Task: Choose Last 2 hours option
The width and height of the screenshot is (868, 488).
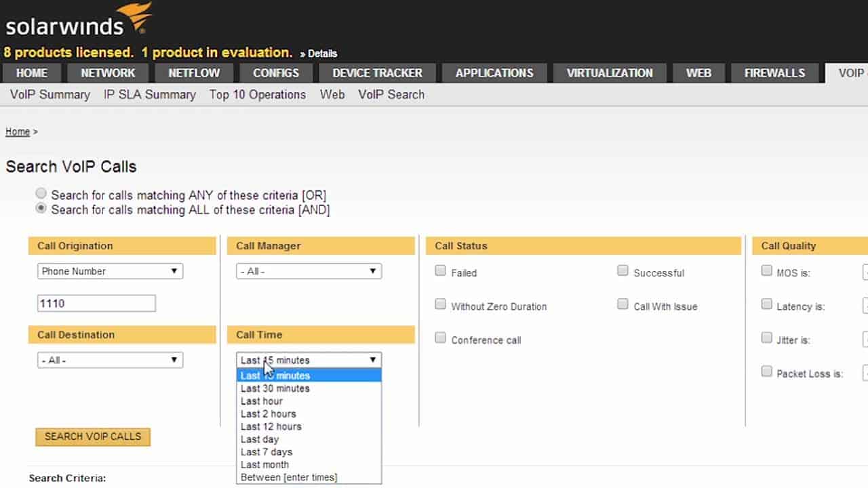Action: 309,414
